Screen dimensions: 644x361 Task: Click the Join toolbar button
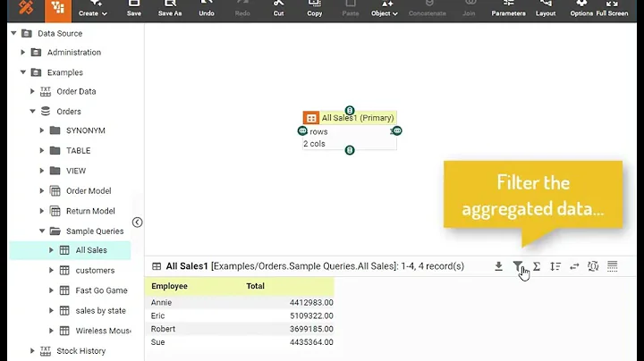469,9
